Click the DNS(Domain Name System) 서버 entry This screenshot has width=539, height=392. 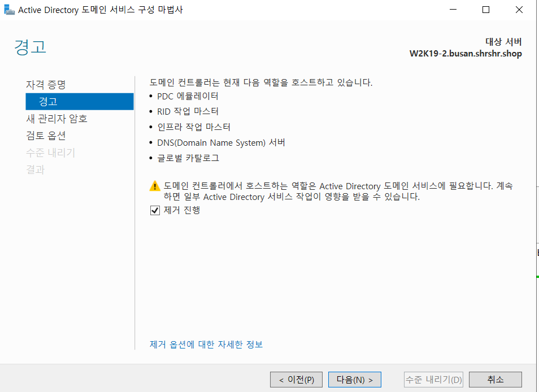(221, 142)
